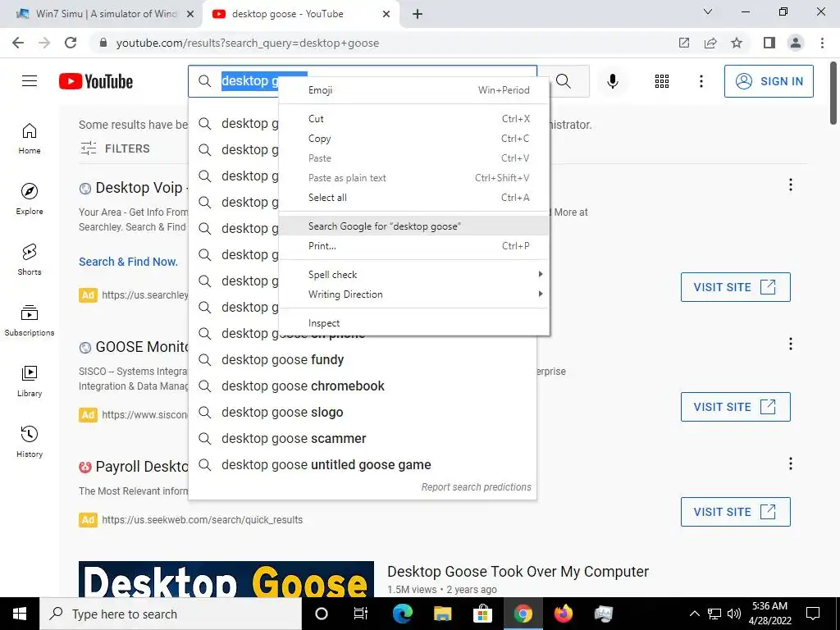This screenshot has height=630, width=840.
Task: Click VISIT SITE for the Desktop Voip ad
Action: point(736,287)
